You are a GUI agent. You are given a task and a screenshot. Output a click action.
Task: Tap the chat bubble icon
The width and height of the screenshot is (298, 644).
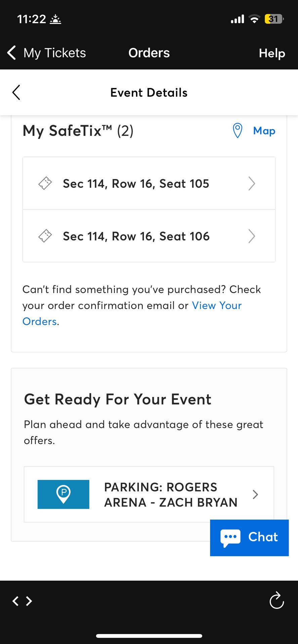230,538
